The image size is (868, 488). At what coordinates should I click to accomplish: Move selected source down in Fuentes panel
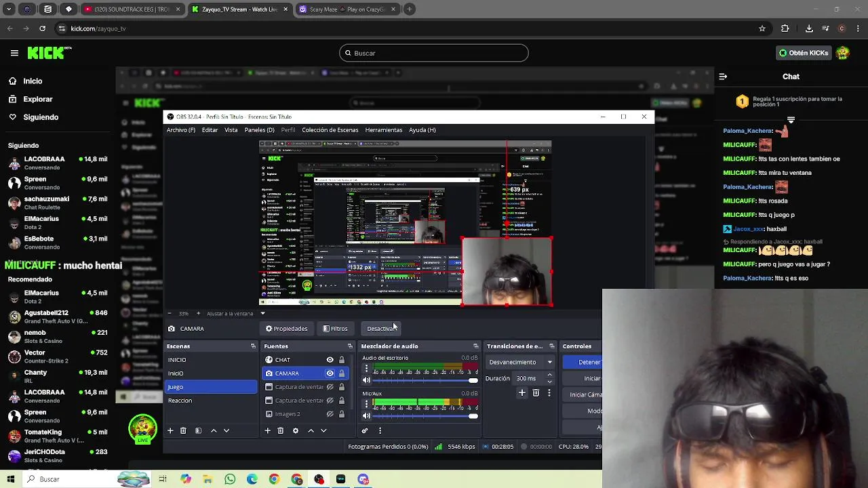click(323, 430)
